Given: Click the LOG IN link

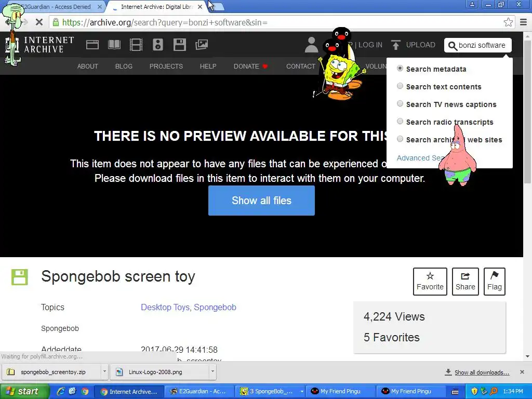Looking at the screenshot, I should pos(370,45).
